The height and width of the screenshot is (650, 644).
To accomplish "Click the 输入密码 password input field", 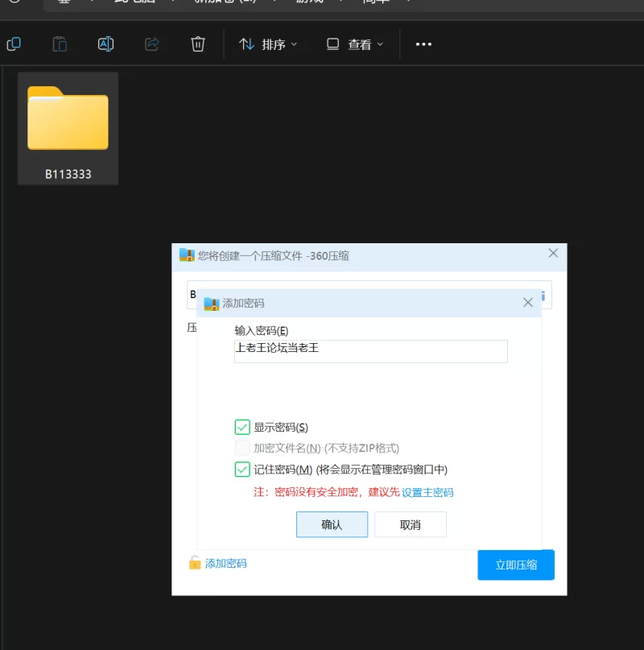I will 370,351.
